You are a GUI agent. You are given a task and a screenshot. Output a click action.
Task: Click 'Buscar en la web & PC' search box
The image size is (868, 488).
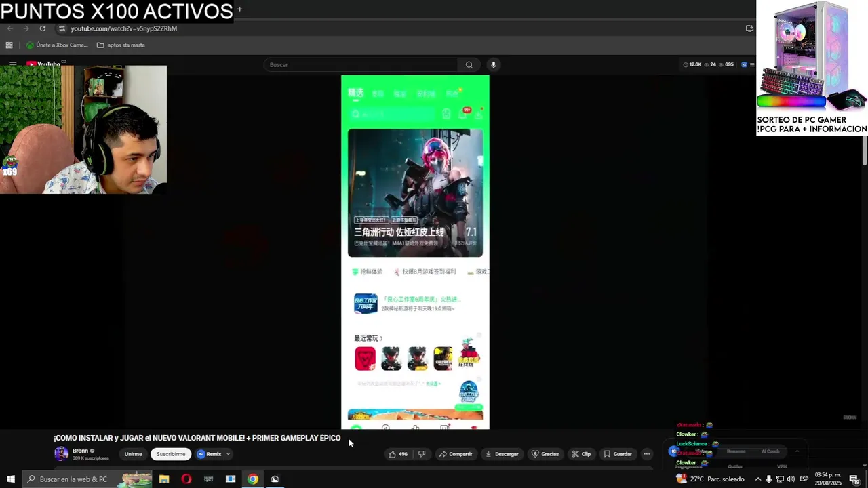(87, 479)
